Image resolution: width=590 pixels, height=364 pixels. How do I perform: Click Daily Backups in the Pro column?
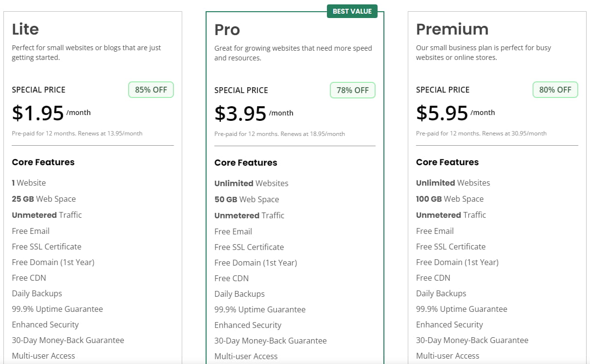click(239, 294)
